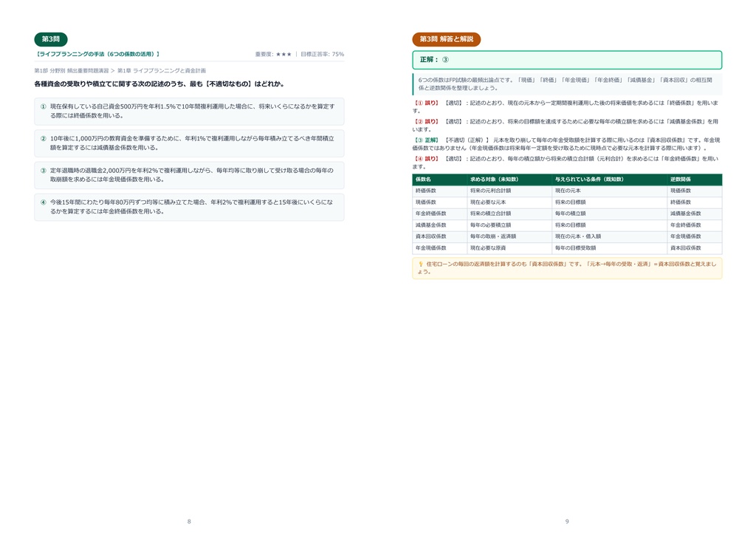The height and width of the screenshot is (535, 756).
Task: Choose option ③ about 退職金2,000万円
Action: pyautogui.click(x=189, y=174)
